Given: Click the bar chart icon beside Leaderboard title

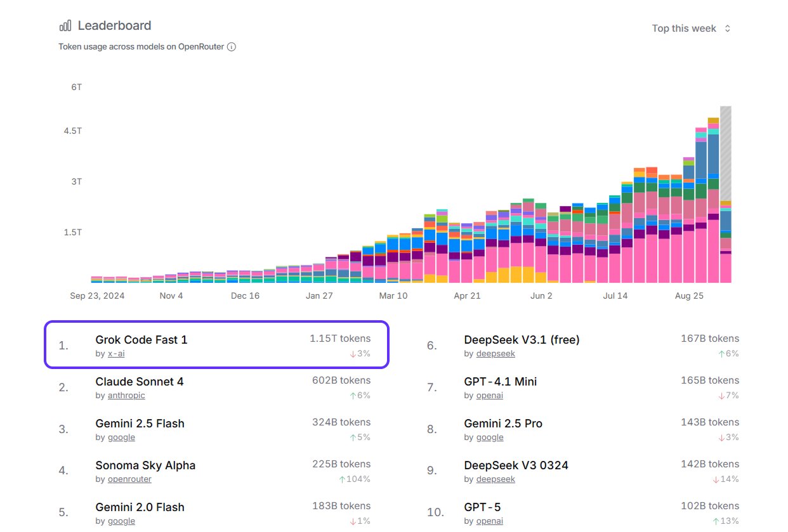Looking at the screenshot, I should (x=64, y=25).
